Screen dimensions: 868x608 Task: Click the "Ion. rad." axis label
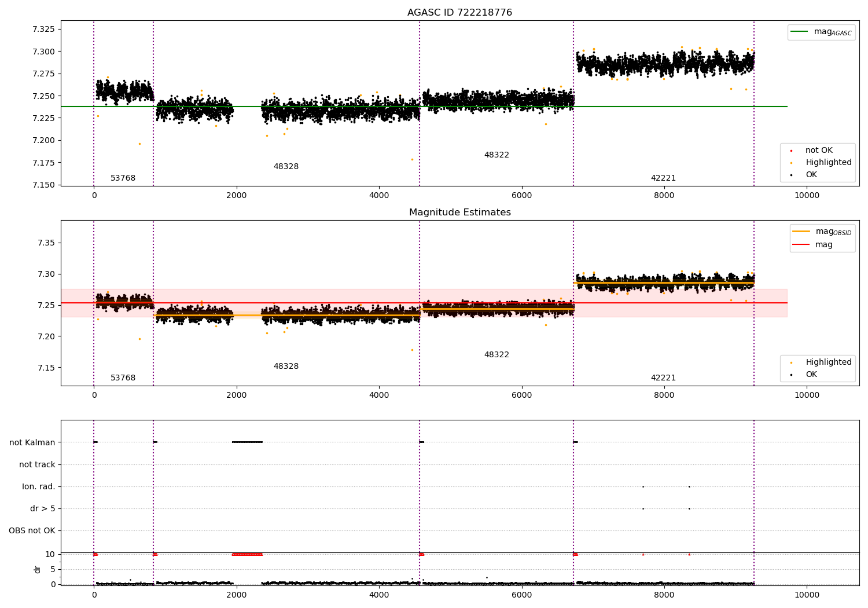click(x=39, y=487)
